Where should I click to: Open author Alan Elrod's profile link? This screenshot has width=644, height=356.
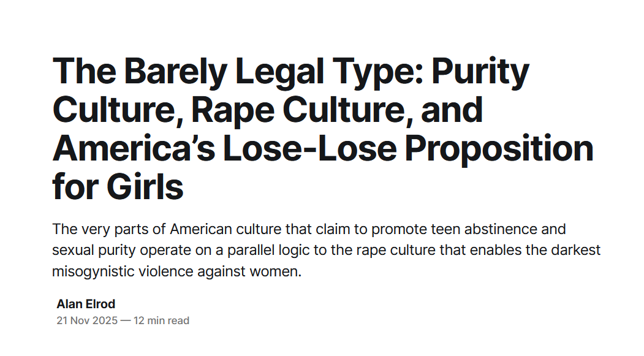[x=86, y=304]
